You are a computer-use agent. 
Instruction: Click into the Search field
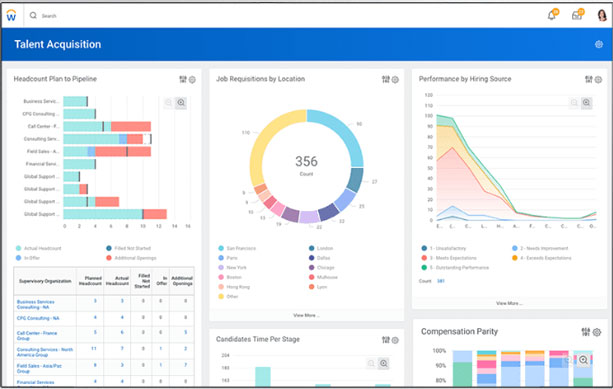[49, 16]
